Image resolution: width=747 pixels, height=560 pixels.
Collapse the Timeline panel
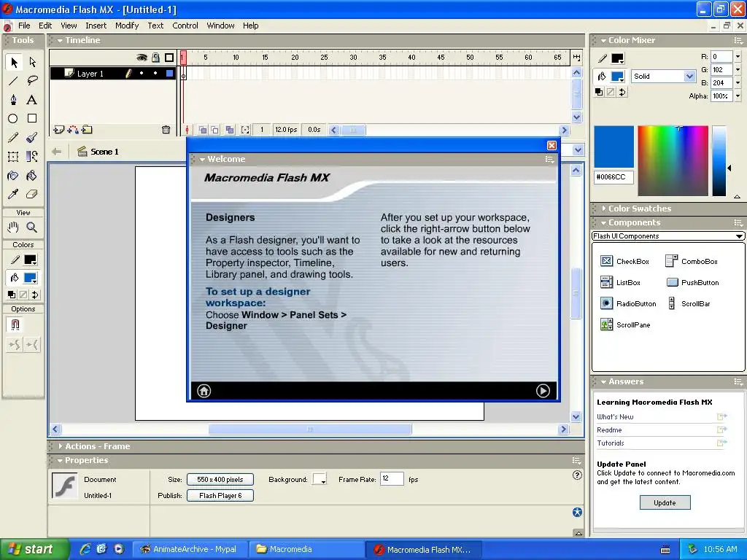(60, 41)
